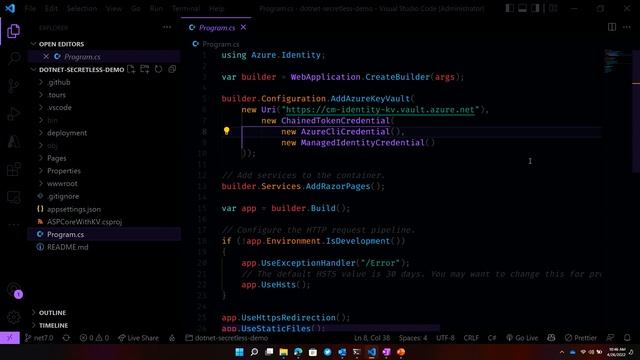The height and width of the screenshot is (360, 640).
Task: Change the CRLF line ending setting
Action: coord(471,338)
